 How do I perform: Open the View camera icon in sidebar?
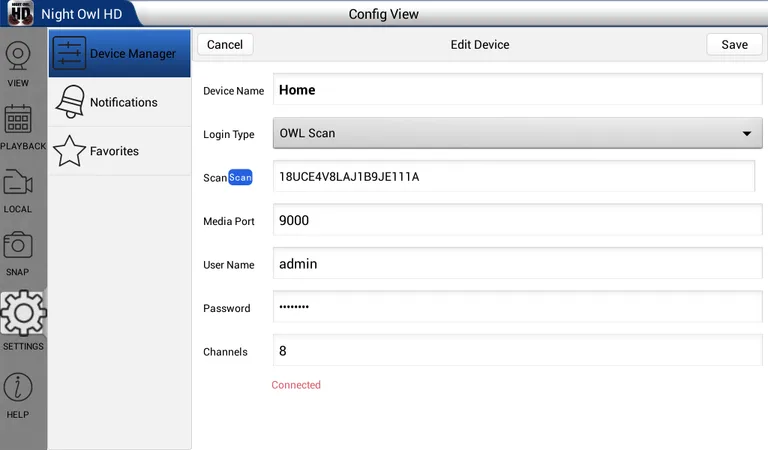coord(19,57)
